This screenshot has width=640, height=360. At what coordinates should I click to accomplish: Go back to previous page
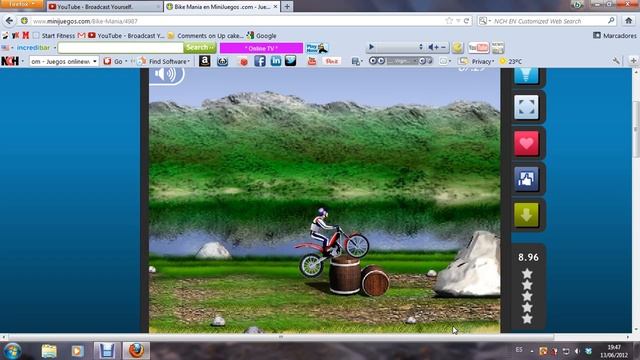[9, 21]
